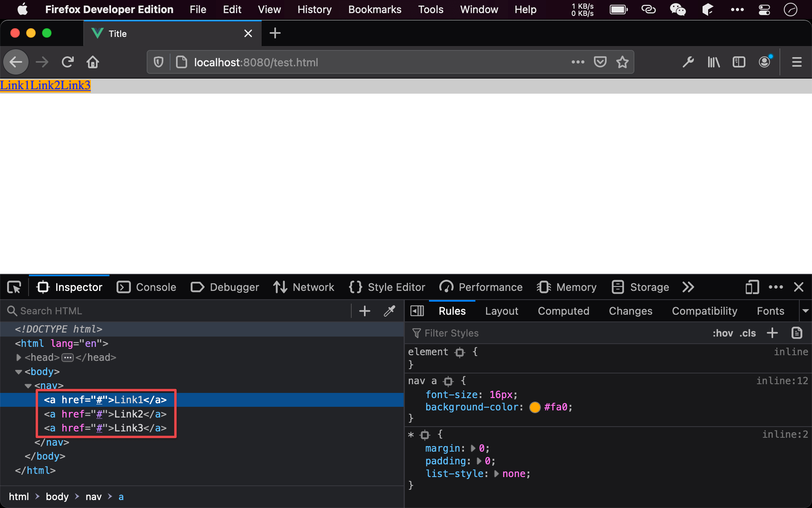The image size is (812, 508).
Task: Select the Link2 anchor node
Action: (105, 414)
